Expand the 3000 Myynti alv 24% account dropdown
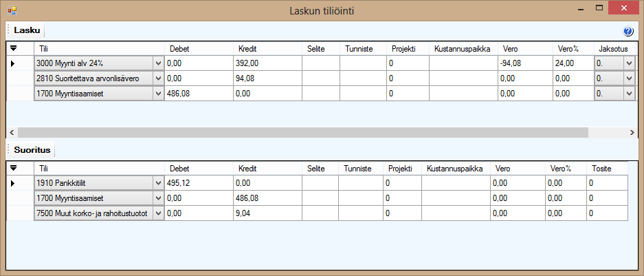 (x=159, y=64)
